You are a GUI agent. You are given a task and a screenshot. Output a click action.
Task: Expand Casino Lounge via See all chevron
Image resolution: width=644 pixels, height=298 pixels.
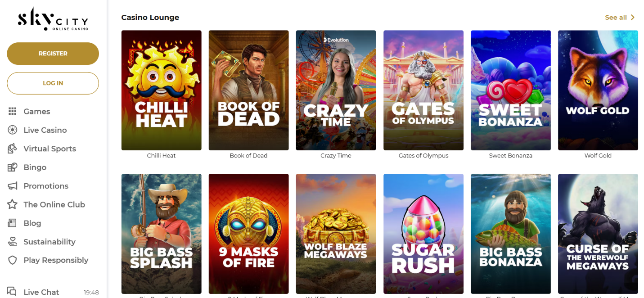tap(632, 18)
